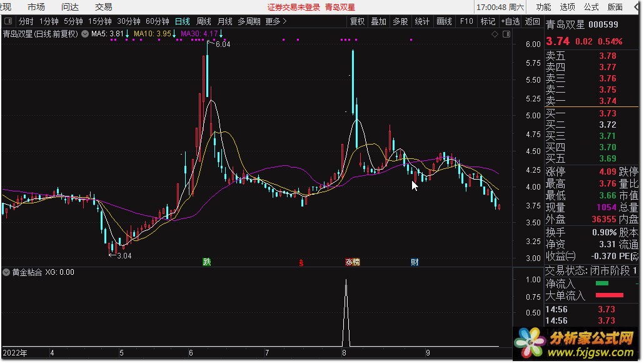Click the 卖一 price 3.74 row
Image resolution: width=644 pixels, height=363 pixels.
click(591, 101)
